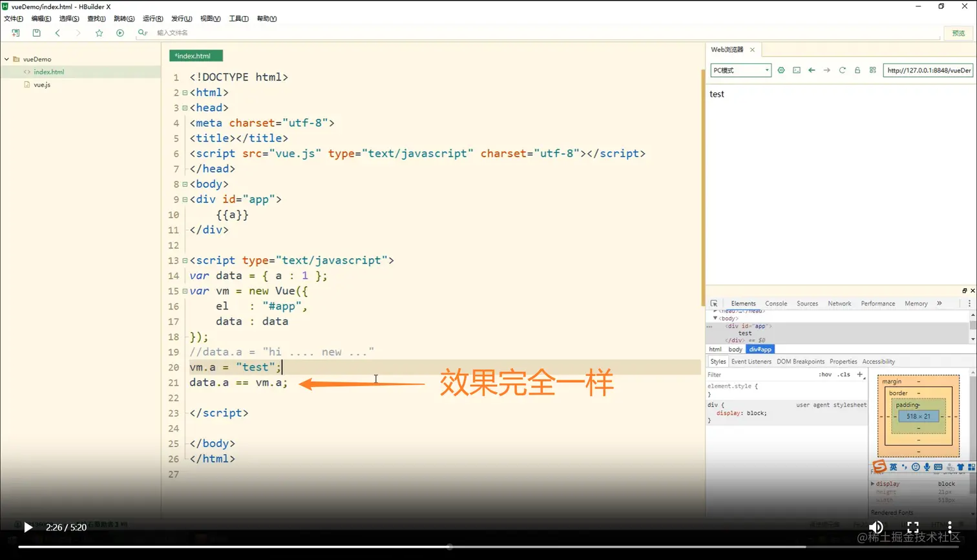This screenshot has width=977, height=560.
Task: Click the Sogou microphone voice input icon
Action: pos(927,467)
